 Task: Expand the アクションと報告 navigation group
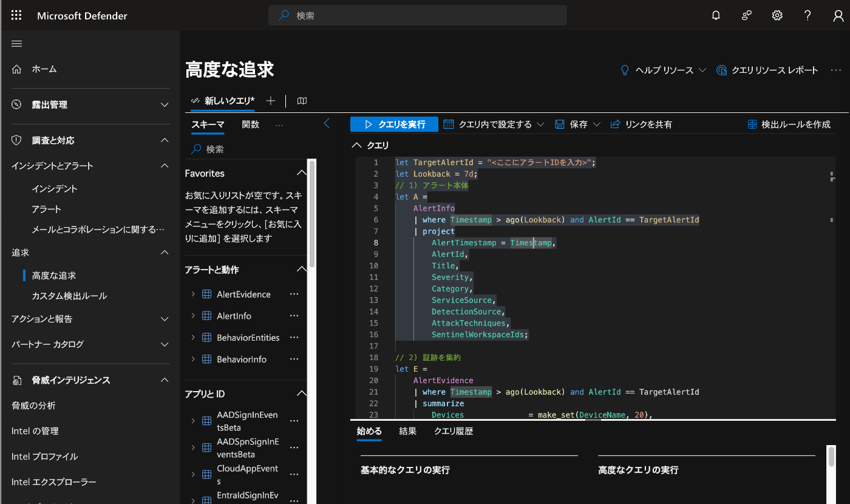165,319
